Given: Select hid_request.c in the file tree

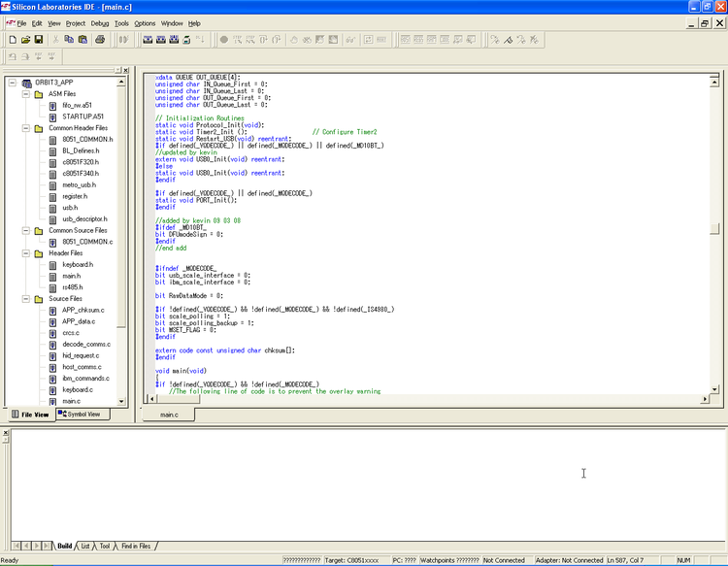Looking at the screenshot, I should (81, 356).
